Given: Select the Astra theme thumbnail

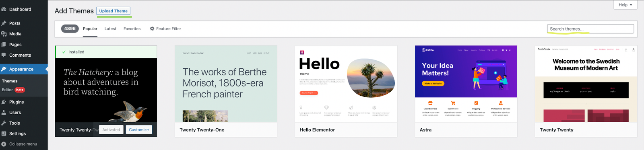Looking at the screenshot, I should click(466, 84).
